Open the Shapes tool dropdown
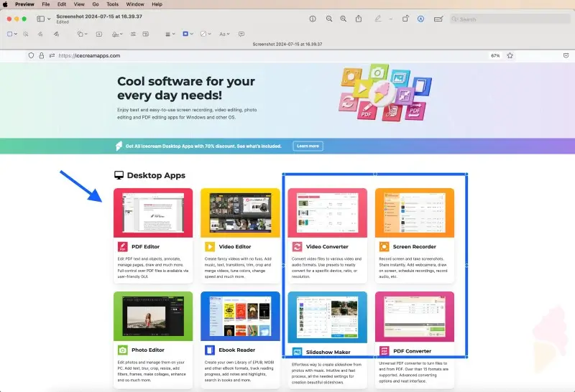Image resolution: width=575 pixels, height=392 pixels. click(x=82, y=34)
